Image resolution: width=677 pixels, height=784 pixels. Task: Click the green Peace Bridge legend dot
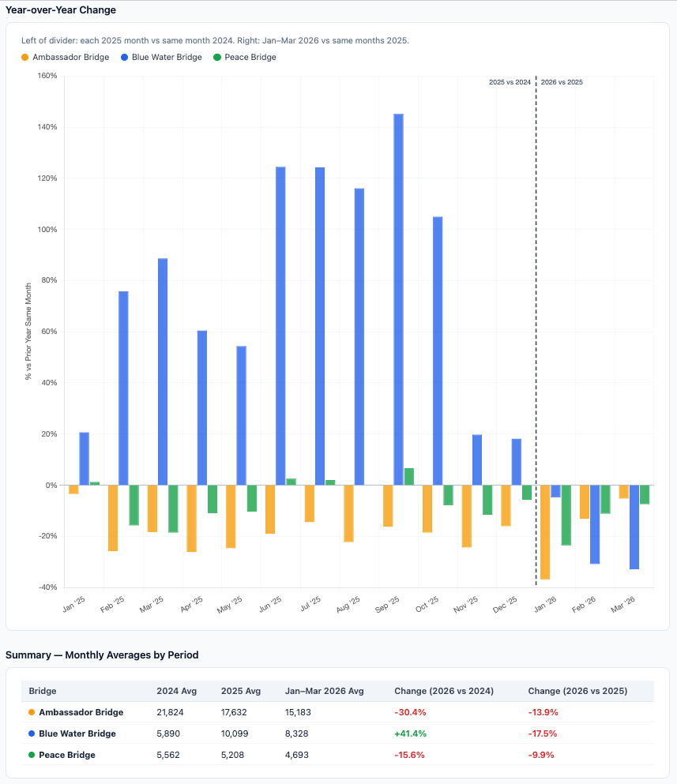[217, 57]
